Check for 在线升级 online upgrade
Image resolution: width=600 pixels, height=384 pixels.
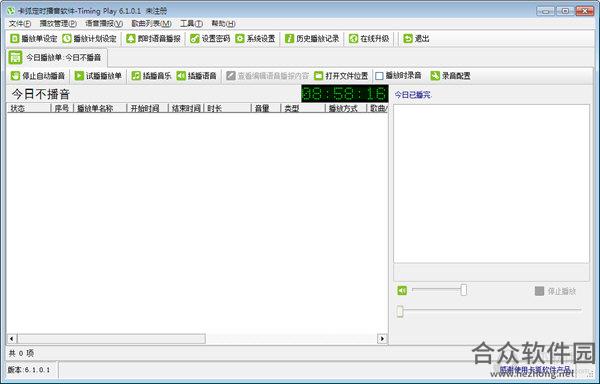[369, 39]
